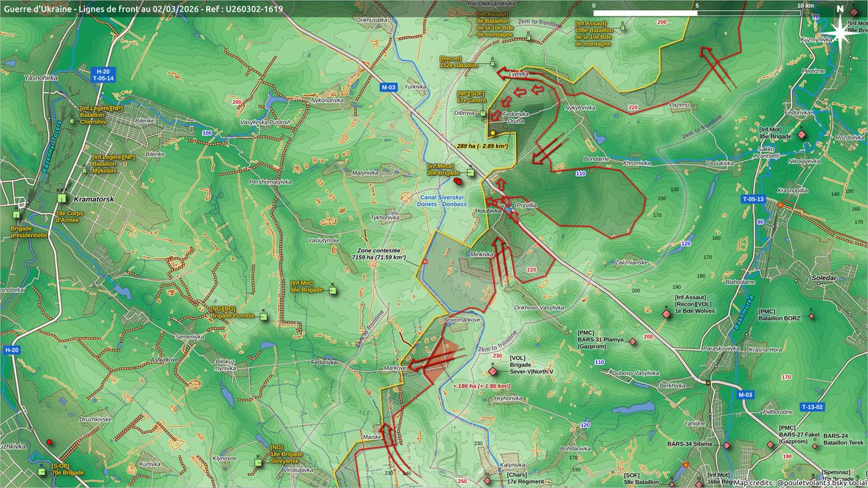This screenshot has width=868, height=488.
Task: Click the Maiske village label
Action: (372, 437)
